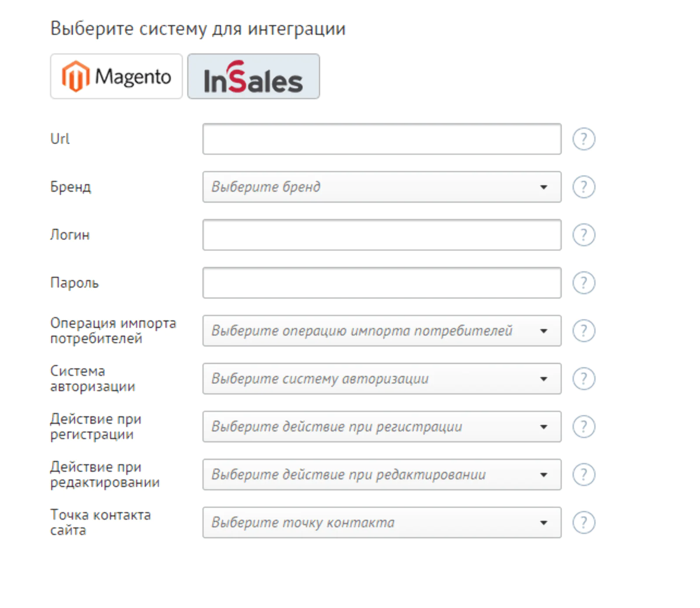Select the InSales integration system
This screenshot has width=700, height=608.
coord(253,76)
